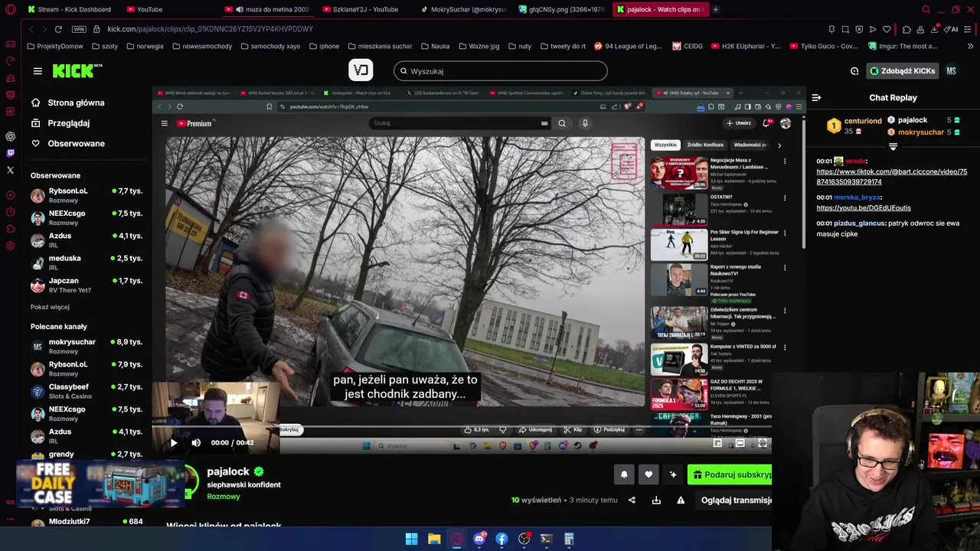
Task: Download the clip
Action: (x=656, y=500)
